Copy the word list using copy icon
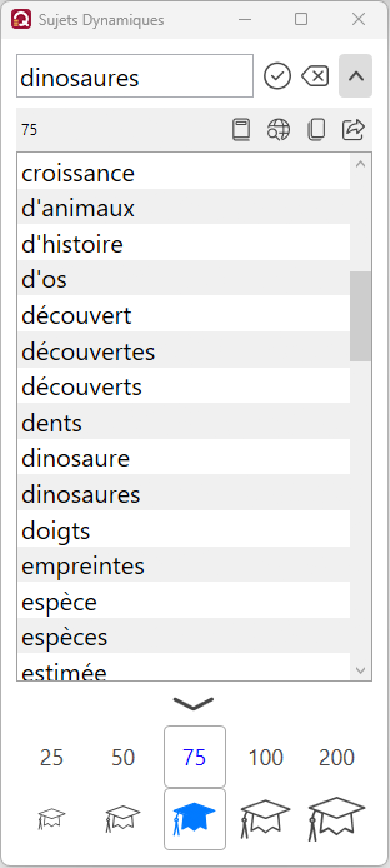Image resolution: width=390 pixels, height=868 pixels. [x=316, y=129]
